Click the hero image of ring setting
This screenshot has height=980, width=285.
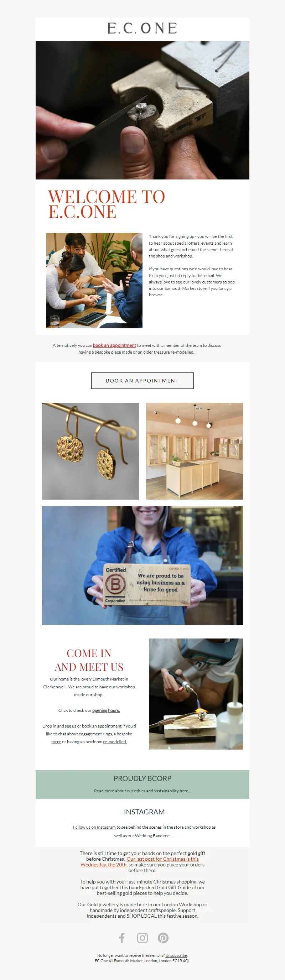point(142,110)
